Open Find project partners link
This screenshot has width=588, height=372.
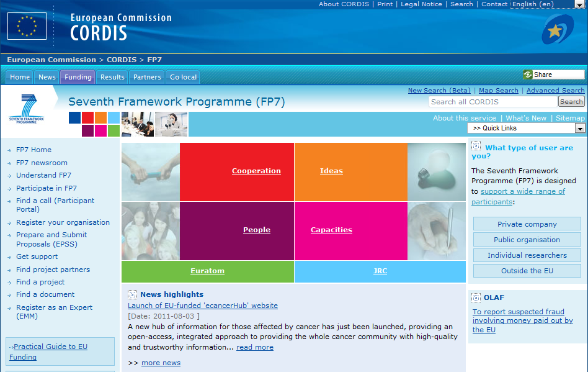[x=53, y=270]
